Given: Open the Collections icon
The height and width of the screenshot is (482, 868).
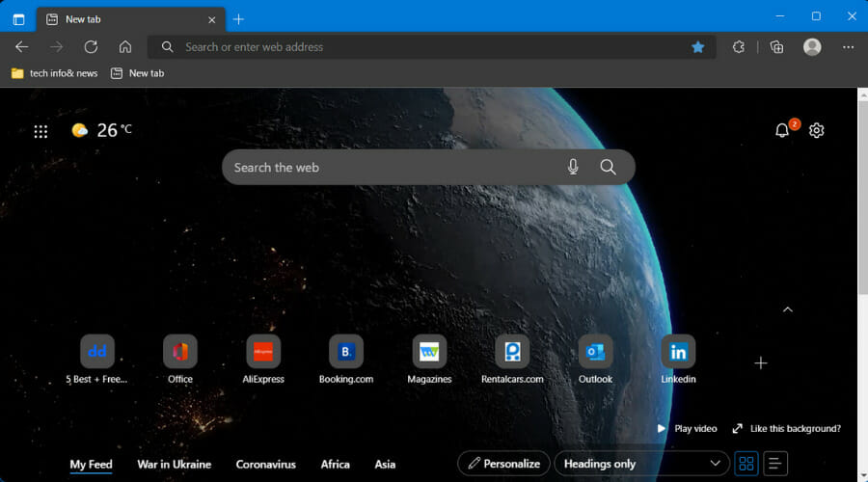Looking at the screenshot, I should tap(776, 47).
